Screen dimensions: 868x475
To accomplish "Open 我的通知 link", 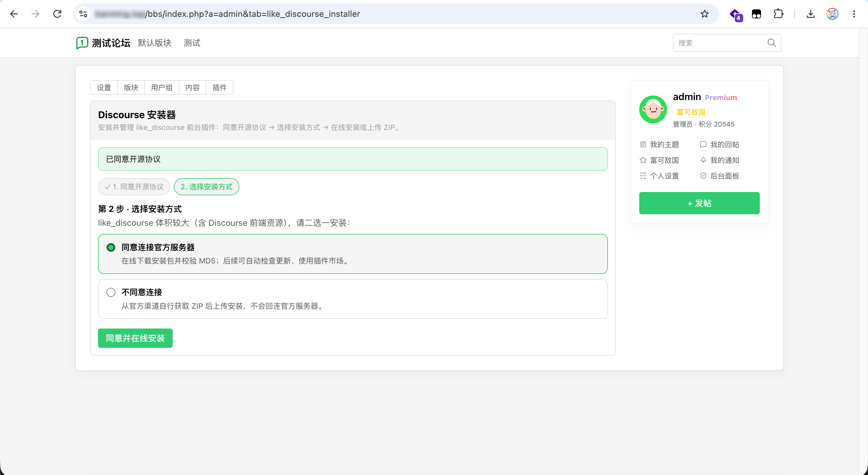I will click(725, 160).
